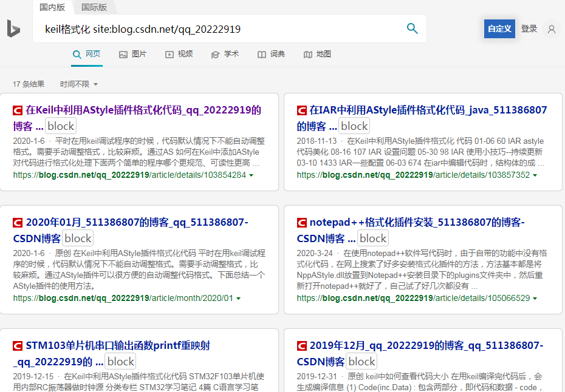Image resolution: width=565 pixels, height=392 pixels.
Task: Click the 词典 dictionary book icon
Action: [262, 55]
